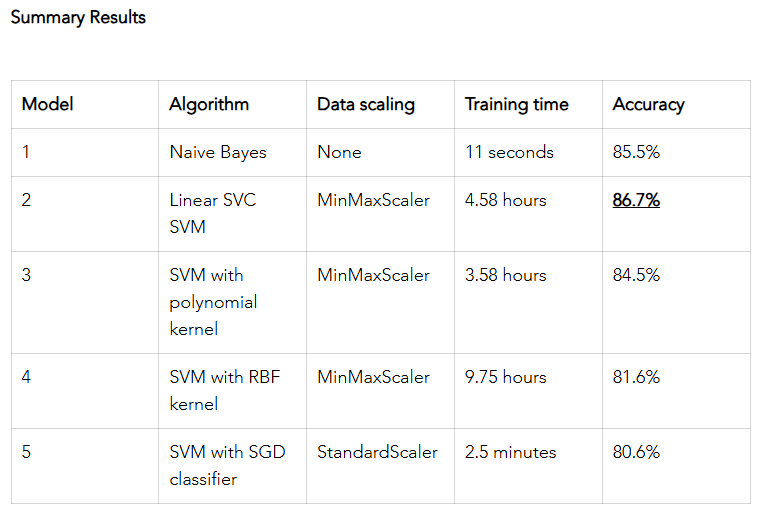Select the Linear SVC SVM cell
This screenshot has height=512, width=766.
212,213
